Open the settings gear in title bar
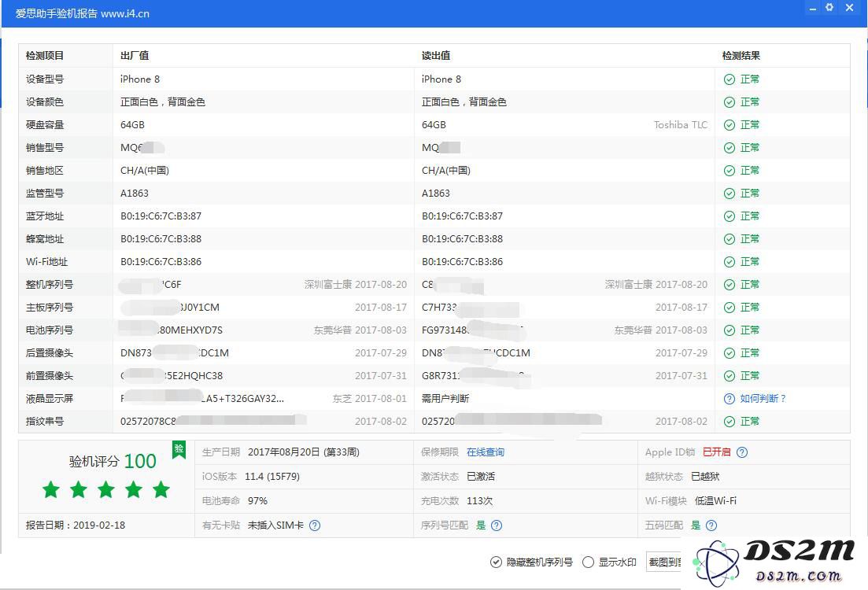 pos(829,7)
